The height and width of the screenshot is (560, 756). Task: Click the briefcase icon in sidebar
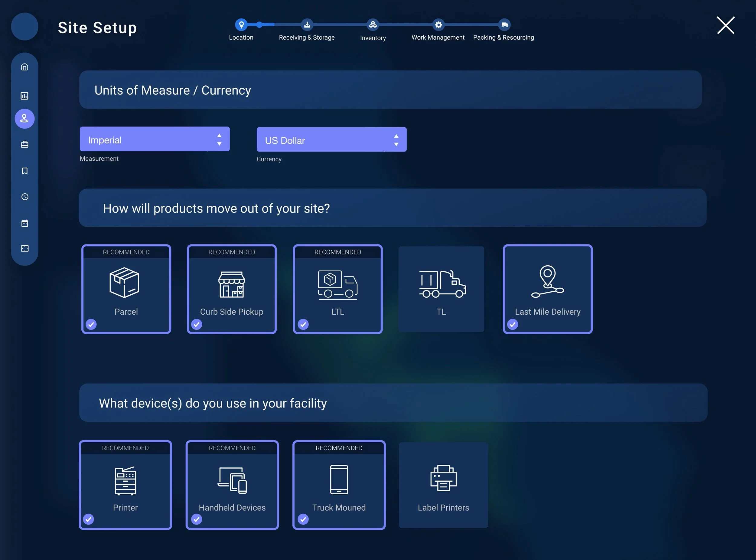pyautogui.click(x=24, y=144)
